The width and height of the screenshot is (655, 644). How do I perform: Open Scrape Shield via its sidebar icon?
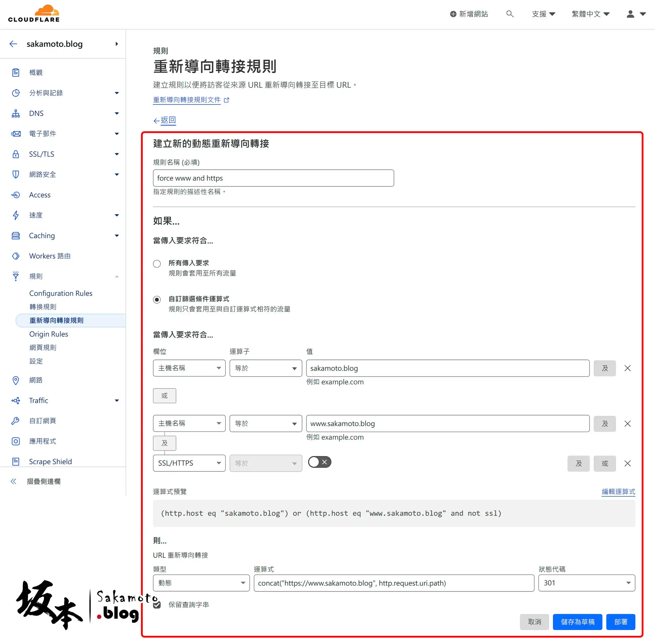pos(16,461)
